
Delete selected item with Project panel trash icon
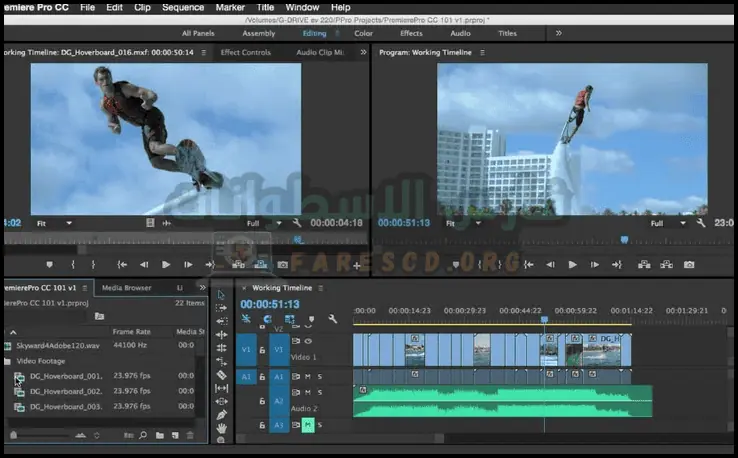click(190, 436)
